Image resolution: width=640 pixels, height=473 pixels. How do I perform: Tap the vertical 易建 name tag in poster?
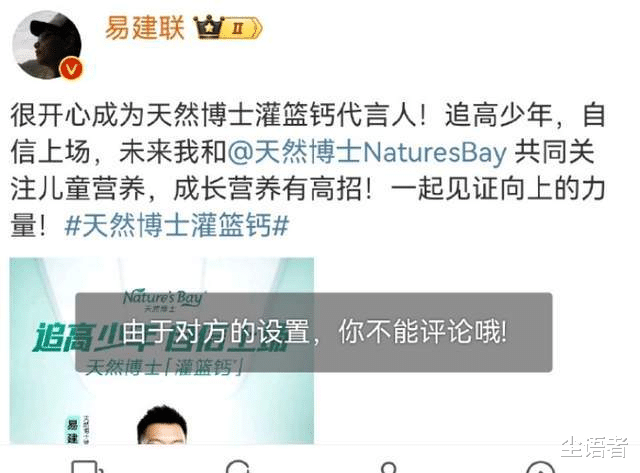[73, 430]
